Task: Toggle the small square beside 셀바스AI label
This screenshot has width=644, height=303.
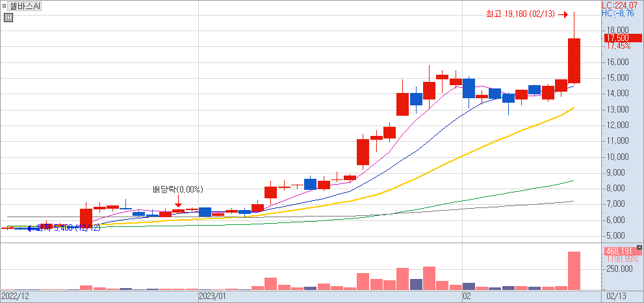Action: (4, 6)
